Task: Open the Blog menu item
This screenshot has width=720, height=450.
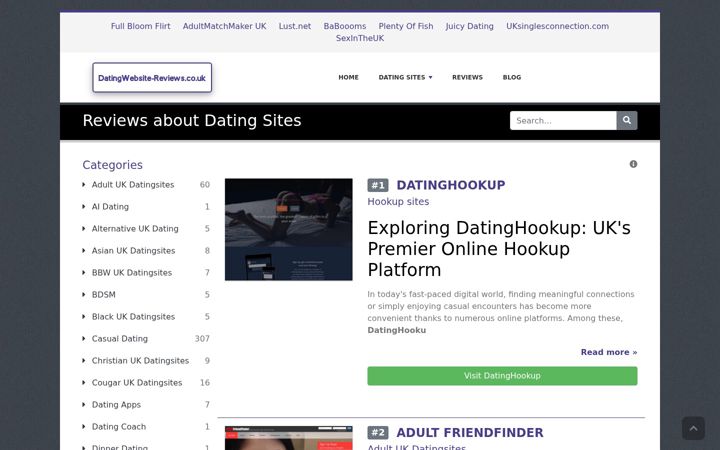Action: [512, 77]
